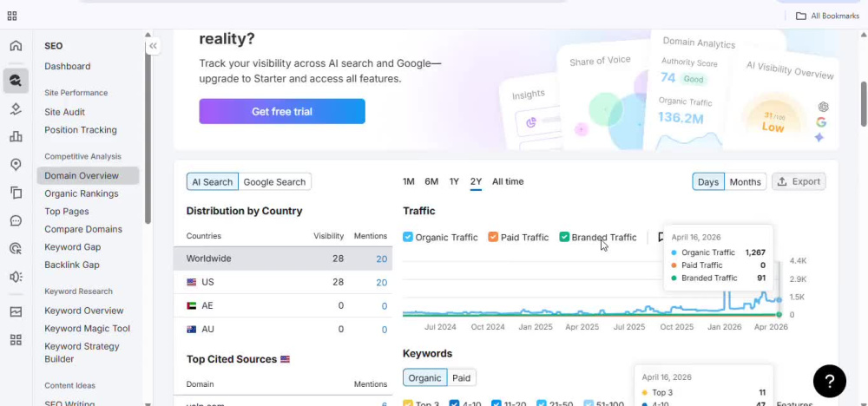Screen dimensions: 868x406
Task: Select the 6M time range
Action: [431, 181]
